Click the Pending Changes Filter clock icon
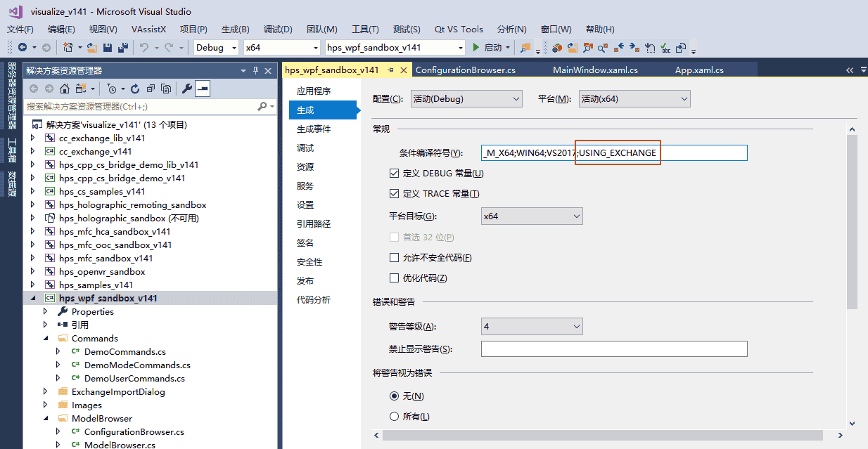This screenshot has width=868, height=449. click(111, 89)
